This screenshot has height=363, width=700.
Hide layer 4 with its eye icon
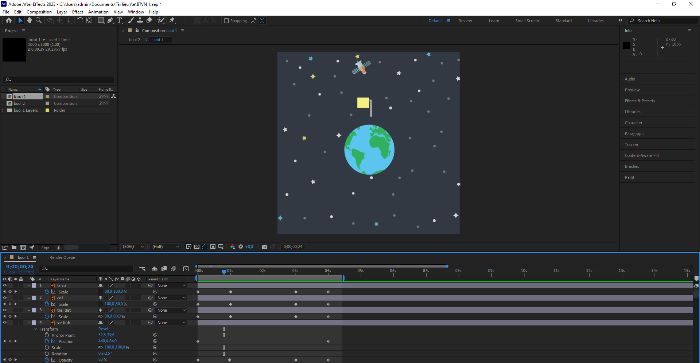click(x=5, y=322)
